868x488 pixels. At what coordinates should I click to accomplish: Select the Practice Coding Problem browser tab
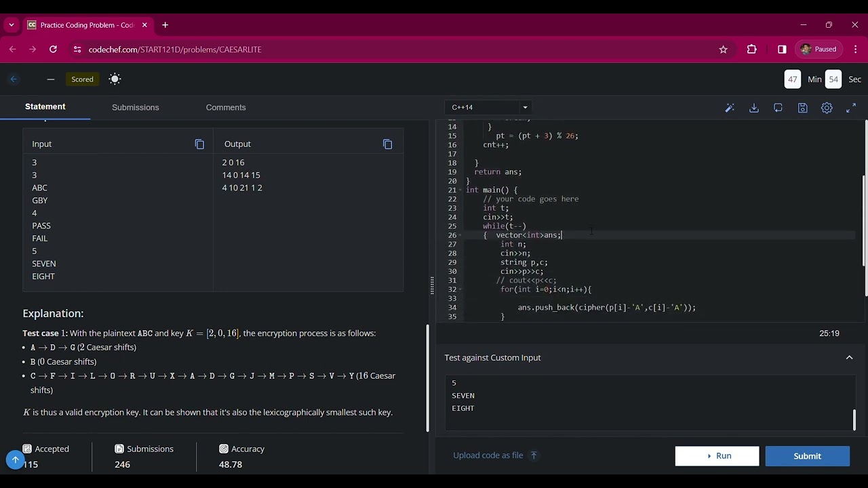point(87,25)
